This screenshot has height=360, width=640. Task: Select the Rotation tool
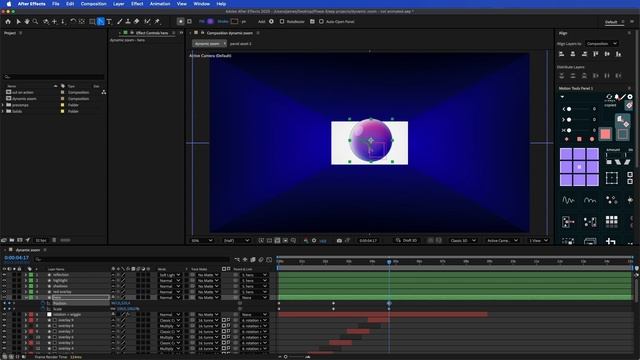coord(73,21)
